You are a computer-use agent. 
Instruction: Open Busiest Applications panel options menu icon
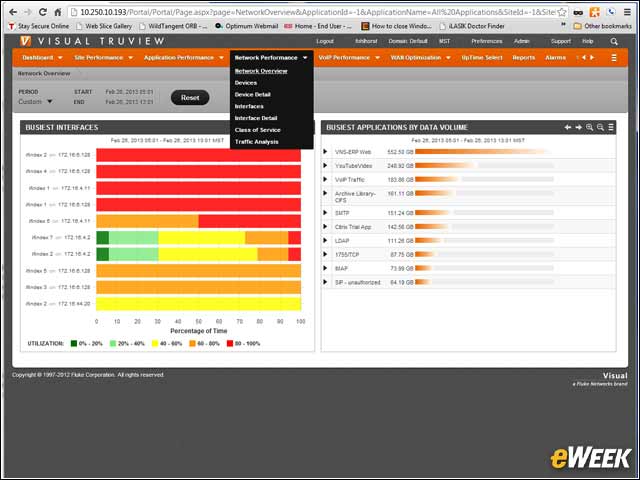pos(611,127)
